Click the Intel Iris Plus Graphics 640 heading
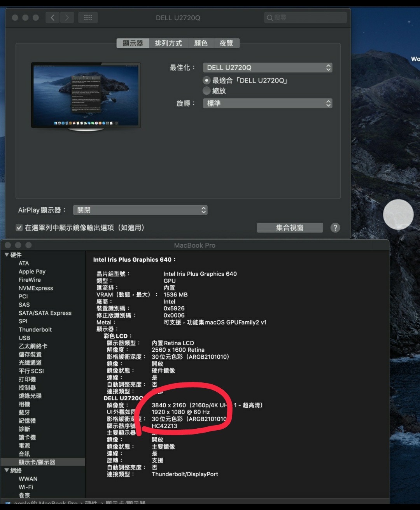 (134, 259)
